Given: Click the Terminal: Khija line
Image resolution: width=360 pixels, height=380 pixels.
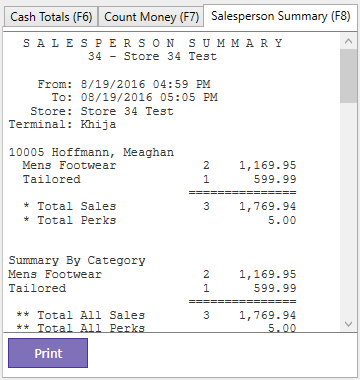Looking at the screenshot, I should [62, 125].
